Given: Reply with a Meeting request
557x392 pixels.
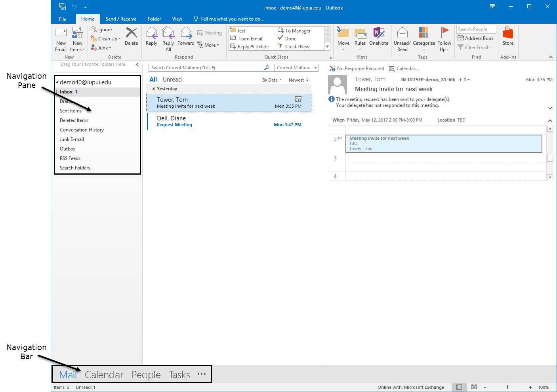Looking at the screenshot, I should tap(210, 33).
